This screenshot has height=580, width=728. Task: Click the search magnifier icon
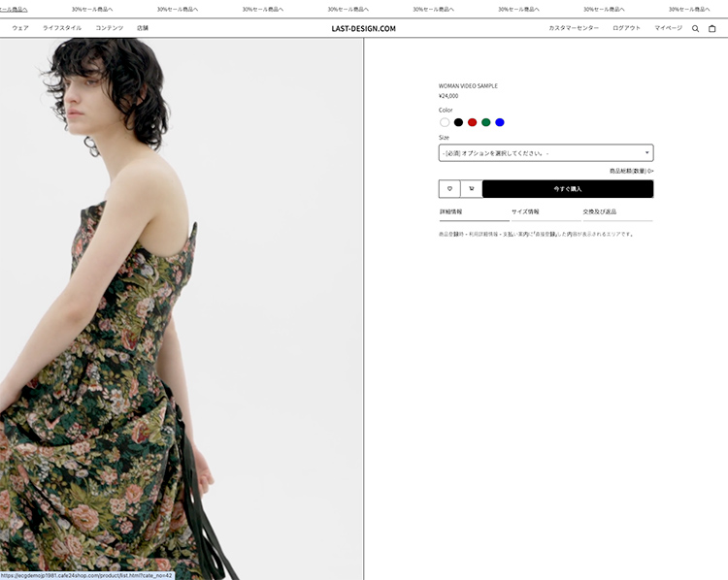[695, 29]
